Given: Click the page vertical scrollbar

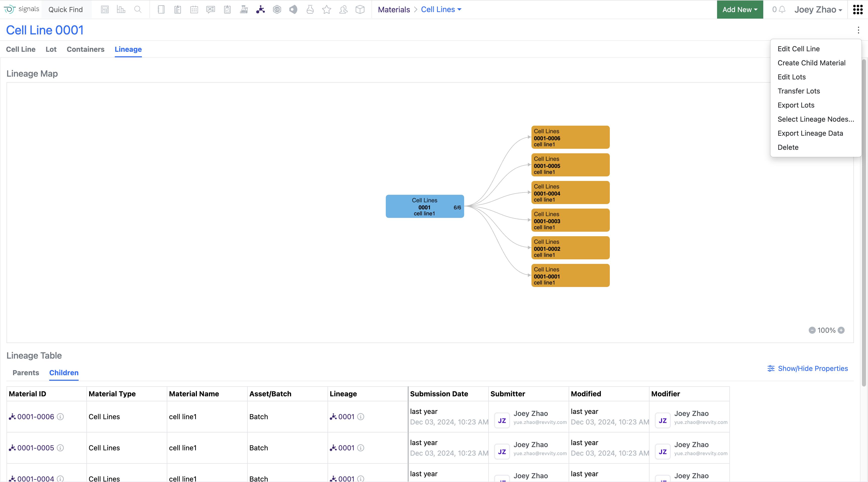Looking at the screenshot, I should tap(864, 222).
